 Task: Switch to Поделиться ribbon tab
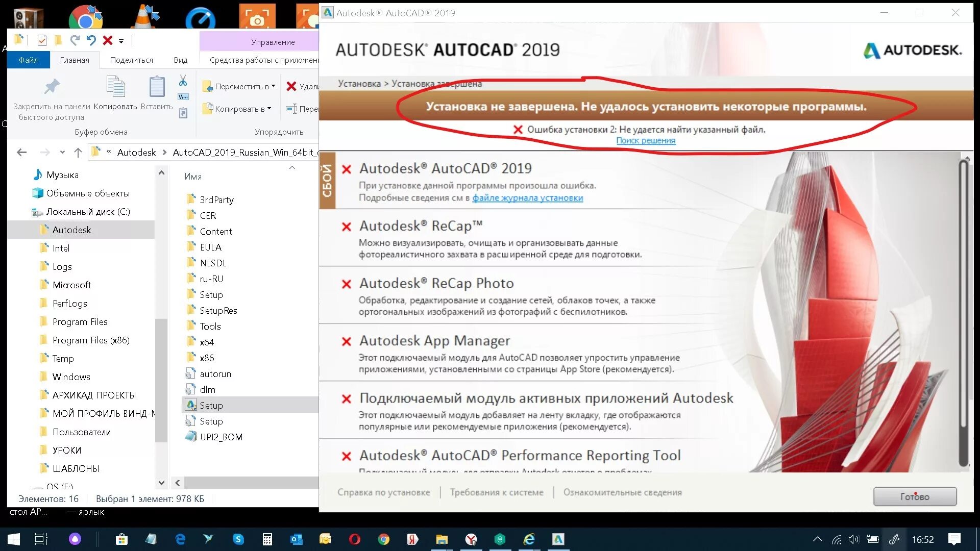pyautogui.click(x=131, y=60)
